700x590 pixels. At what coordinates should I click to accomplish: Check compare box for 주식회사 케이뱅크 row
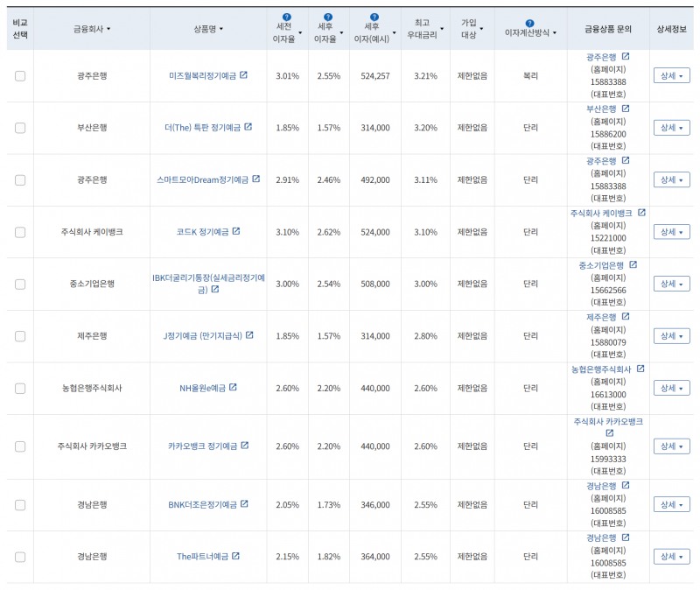coord(20,232)
